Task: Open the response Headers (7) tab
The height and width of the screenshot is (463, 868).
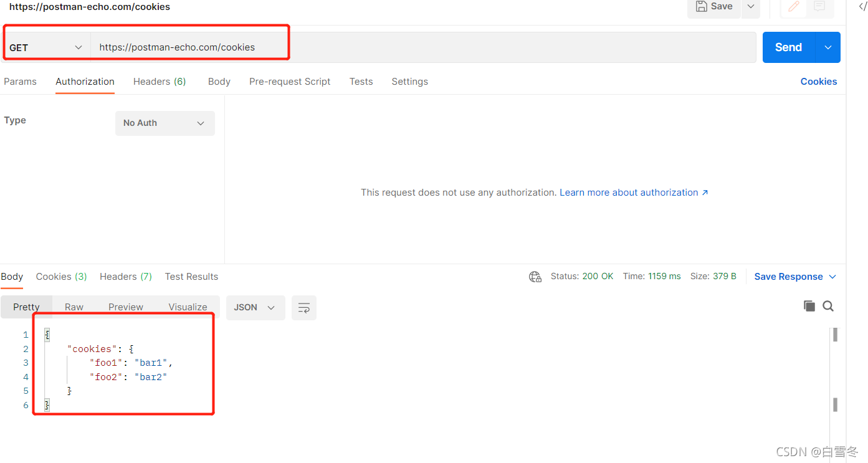Action: (x=126, y=277)
